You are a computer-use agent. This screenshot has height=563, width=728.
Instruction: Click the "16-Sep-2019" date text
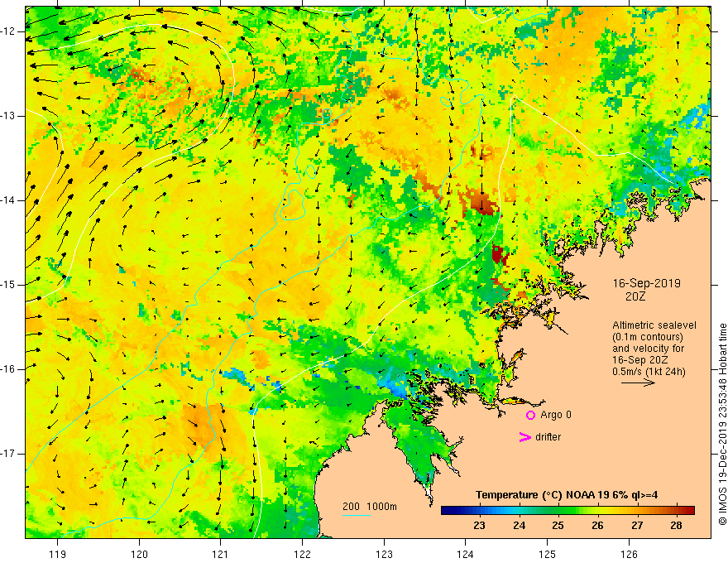pos(647,283)
